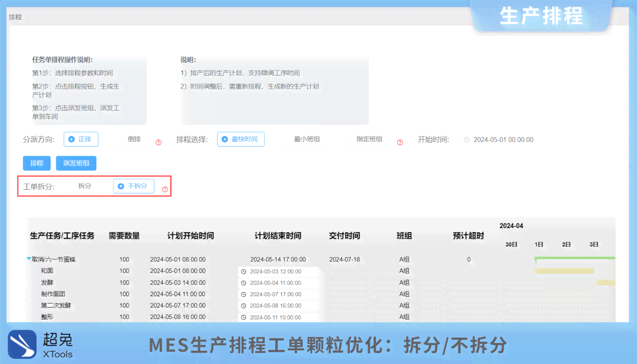The height and width of the screenshot is (364, 637).
Task: Click the help icon after 指定班组
Action: [x=400, y=142]
